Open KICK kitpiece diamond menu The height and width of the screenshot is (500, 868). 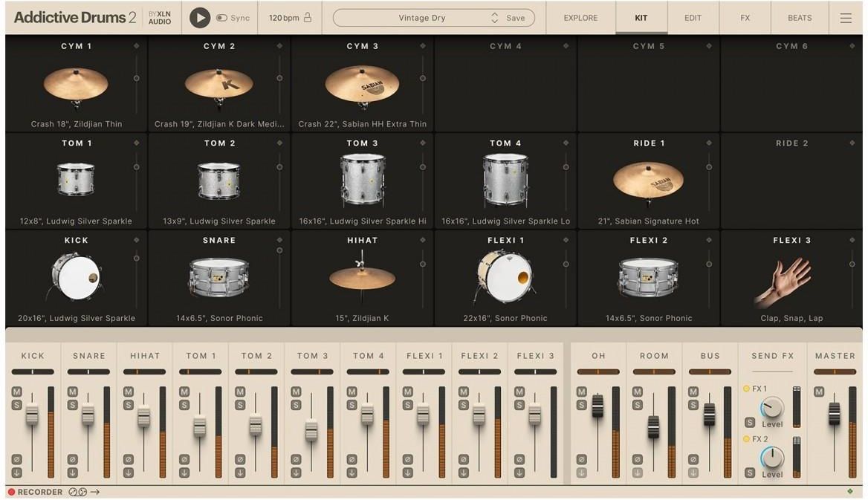tap(136, 240)
